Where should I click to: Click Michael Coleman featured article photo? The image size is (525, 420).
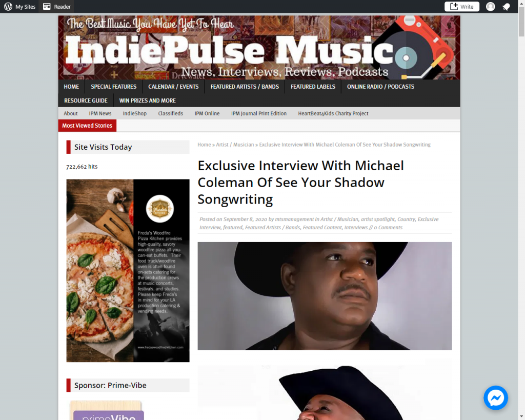click(x=325, y=296)
